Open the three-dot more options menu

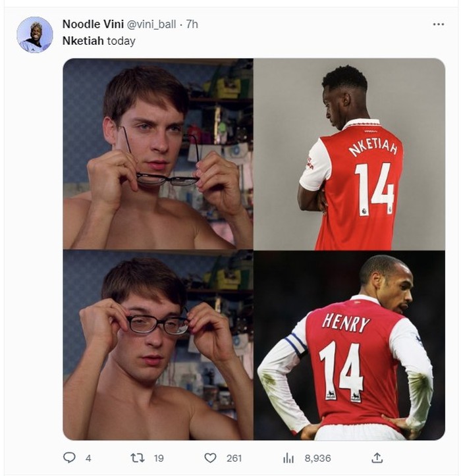click(438, 24)
